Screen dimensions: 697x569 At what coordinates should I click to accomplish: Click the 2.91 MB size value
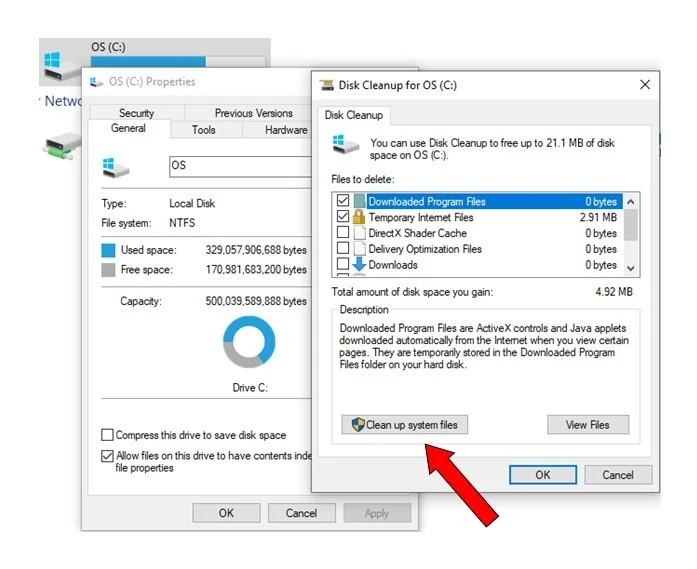[x=598, y=217]
